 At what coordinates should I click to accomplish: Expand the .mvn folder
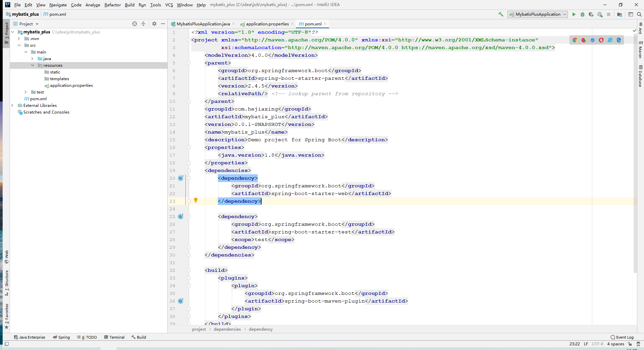[x=19, y=39]
